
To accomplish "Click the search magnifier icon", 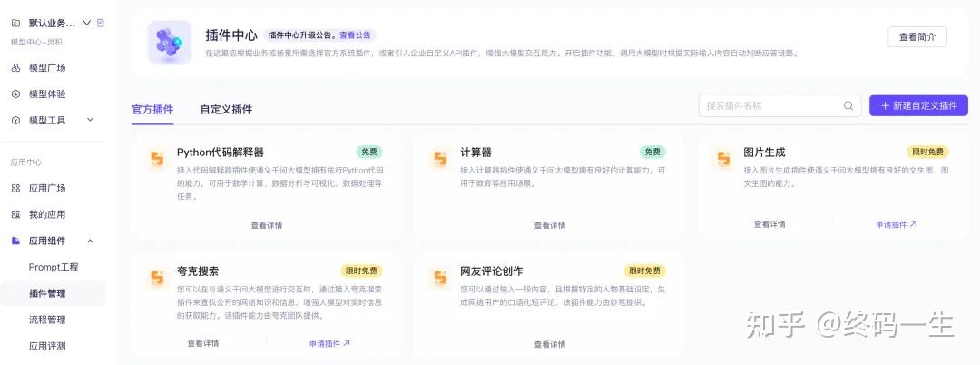I will (x=848, y=105).
